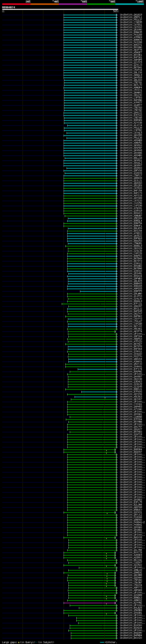
Task: Select label UniRef100_C5XYY3
Action: (x=131, y=319)
